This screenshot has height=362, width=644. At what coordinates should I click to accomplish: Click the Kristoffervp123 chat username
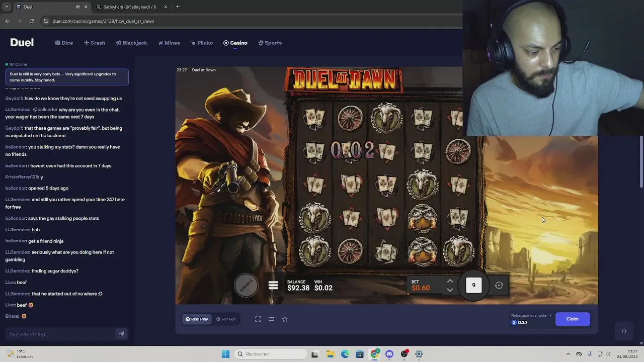click(22, 177)
